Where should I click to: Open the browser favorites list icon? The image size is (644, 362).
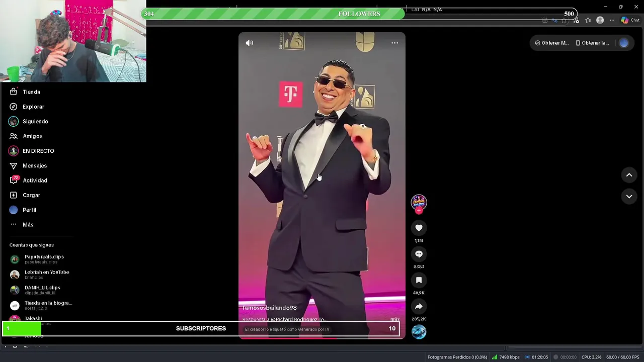coord(588,20)
